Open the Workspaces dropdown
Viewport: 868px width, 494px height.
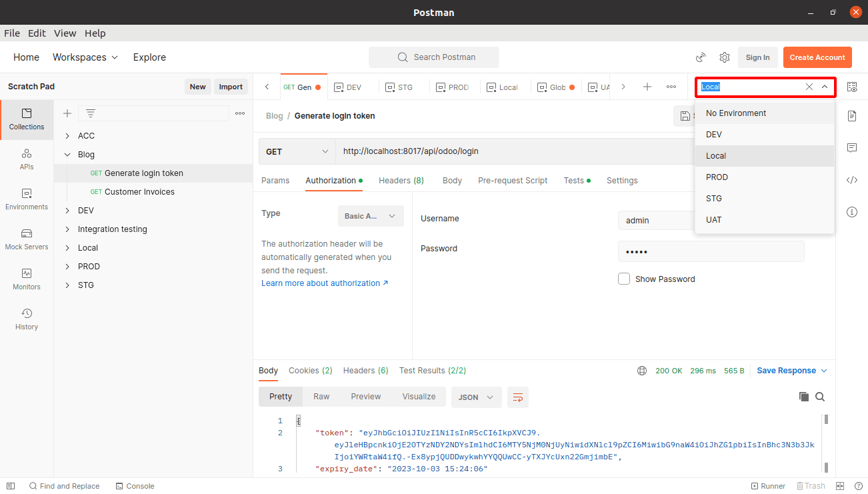(85, 57)
